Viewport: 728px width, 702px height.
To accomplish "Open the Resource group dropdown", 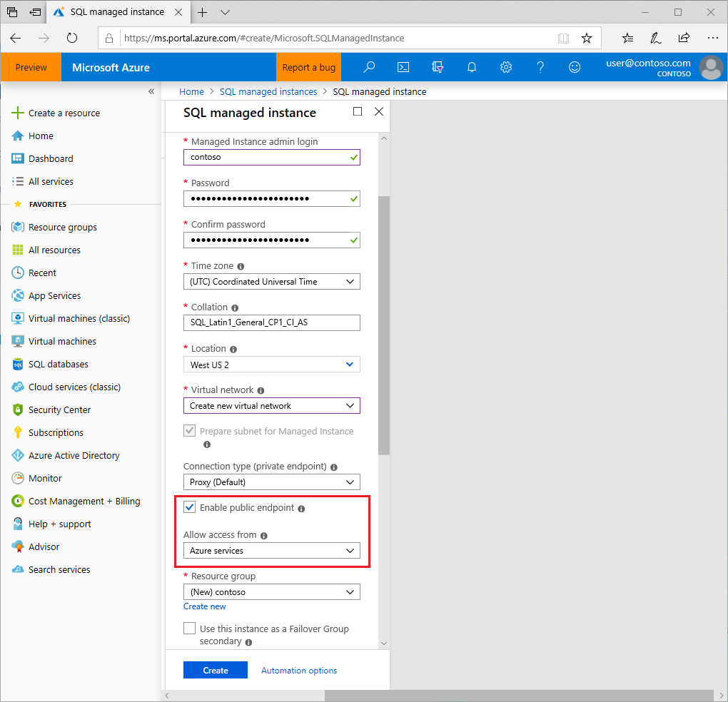I will tap(272, 592).
